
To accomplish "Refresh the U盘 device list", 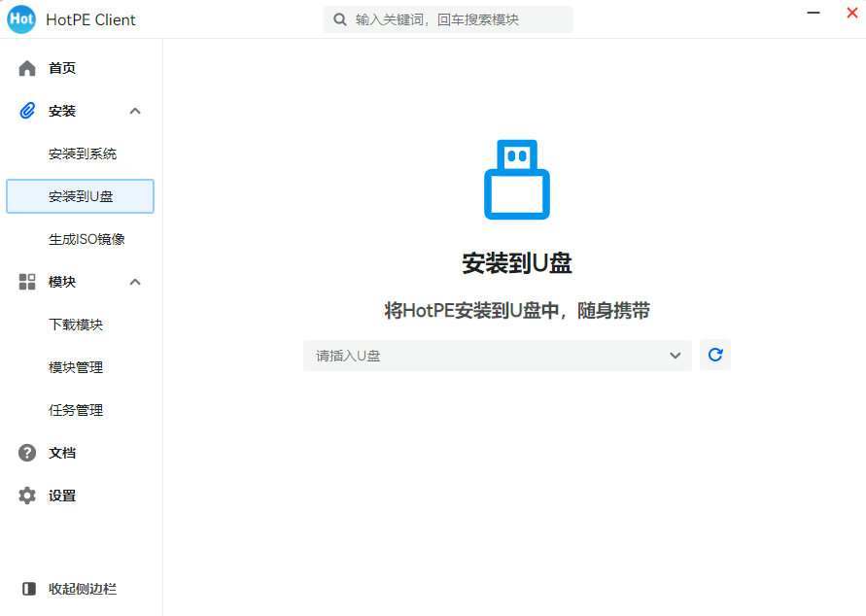I will pos(715,356).
